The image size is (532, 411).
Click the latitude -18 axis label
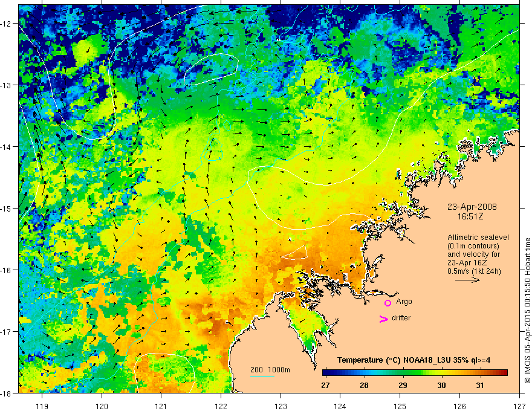pyautogui.click(x=6, y=393)
